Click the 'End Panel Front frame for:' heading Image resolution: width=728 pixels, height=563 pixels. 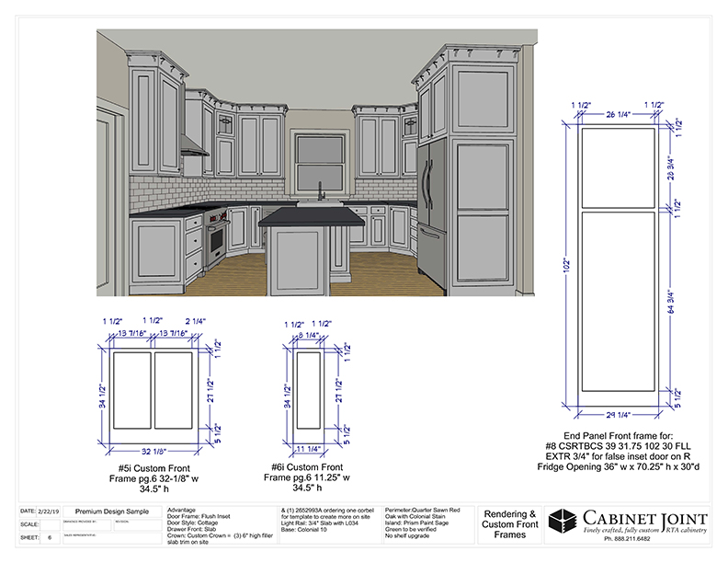[618, 436]
